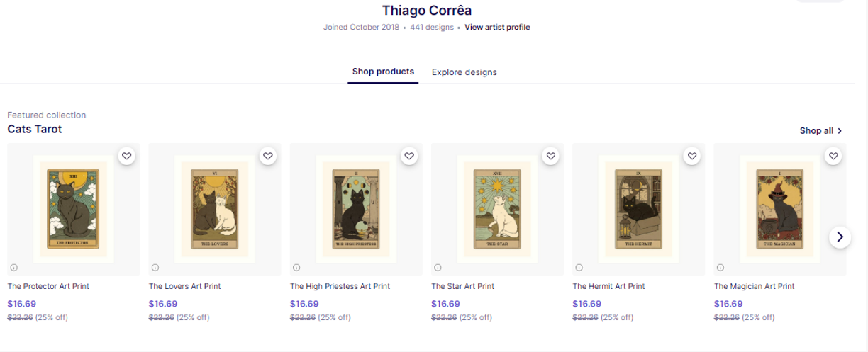Image resolution: width=868 pixels, height=352 pixels.
Task: Show info for The Hermit print
Action: 579,267
